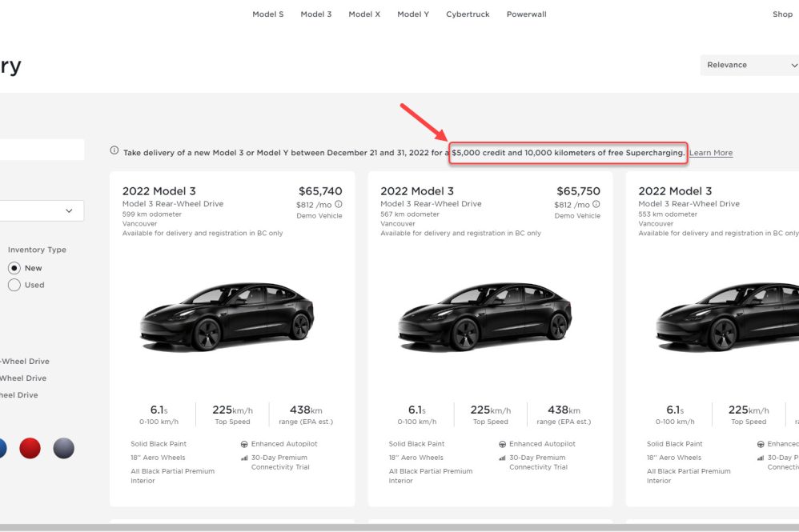Open the Relevance sort dropdown
799x532 pixels.
[x=749, y=65]
